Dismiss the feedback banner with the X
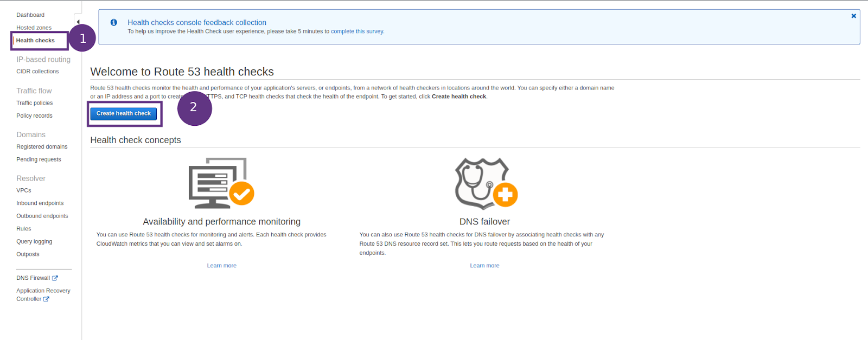868x340 pixels. tap(853, 16)
